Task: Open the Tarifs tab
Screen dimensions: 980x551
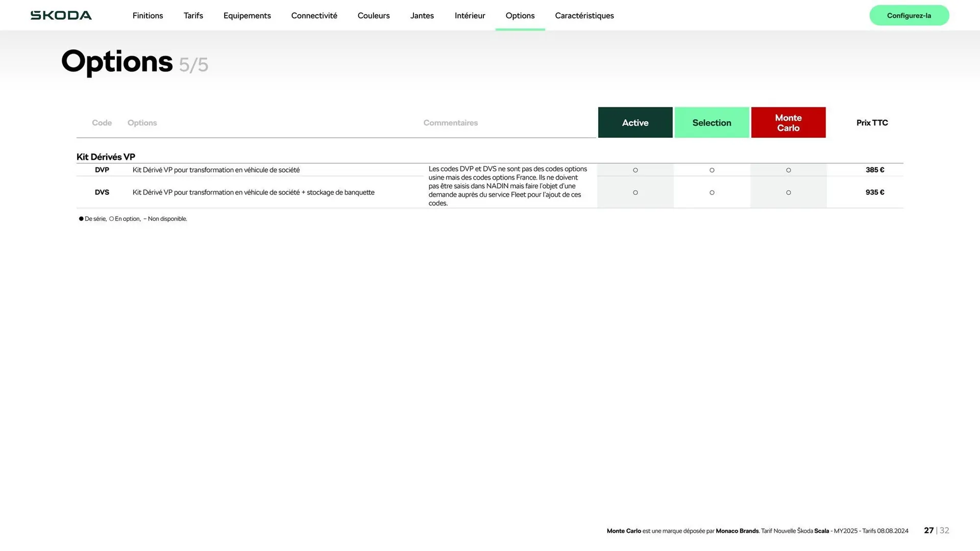Action: click(193, 16)
